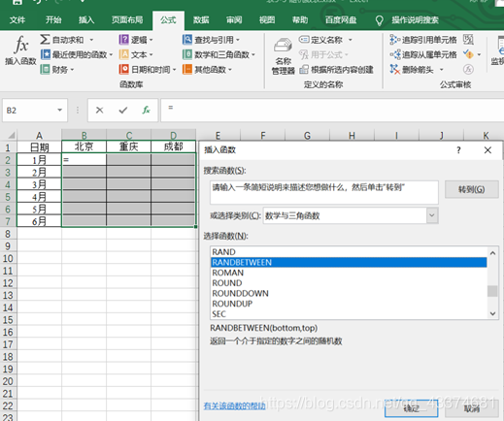Click the error checking warning icon
Viewport: 504px width, 421px height.
point(468,54)
